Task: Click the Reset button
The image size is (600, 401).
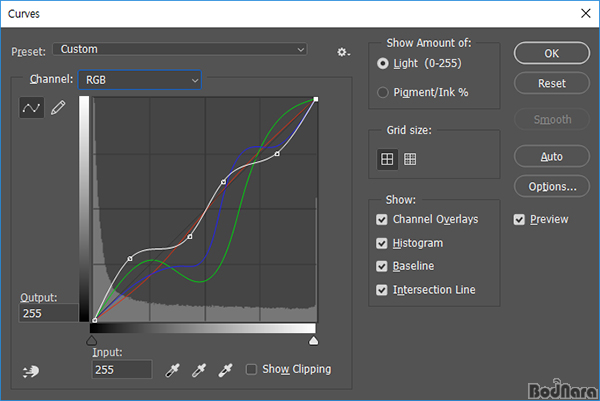Action: pyautogui.click(x=551, y=83)
